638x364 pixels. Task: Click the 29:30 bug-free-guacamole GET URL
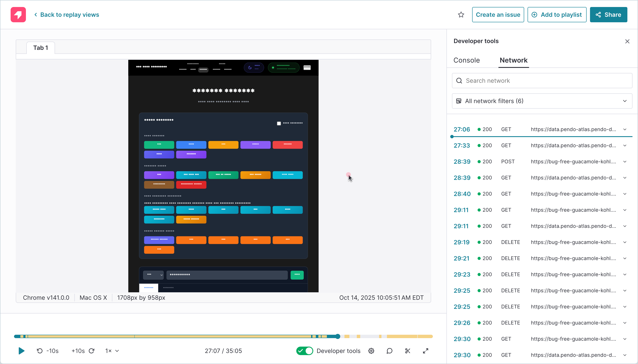pos(573,339)
